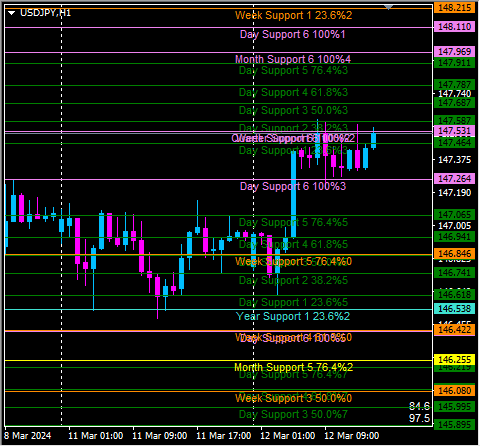The height and width of the screenshot is (447, 480).
Task: Click the white 147.740 axis price
Action: [x=455, y=94]
